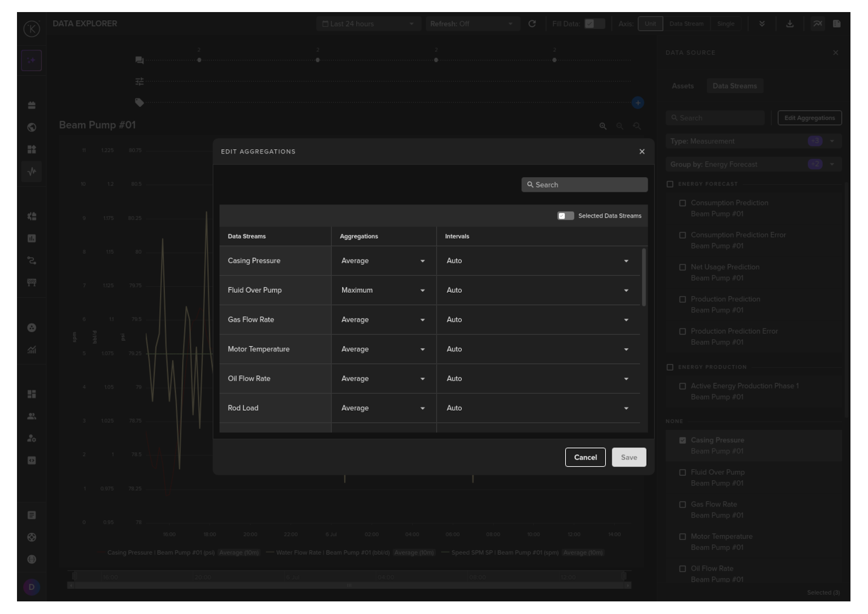Image resolution: width=868 pixels, height=614 pixels.
Task: Select the Data Stream axis option
Action: pos(686,24)
